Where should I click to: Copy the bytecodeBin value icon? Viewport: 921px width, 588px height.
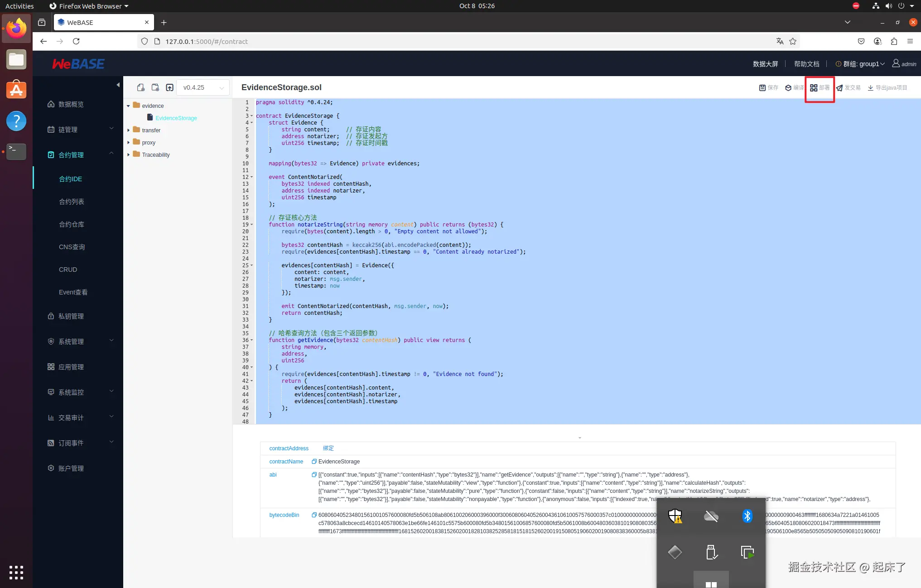coord(314,515)
